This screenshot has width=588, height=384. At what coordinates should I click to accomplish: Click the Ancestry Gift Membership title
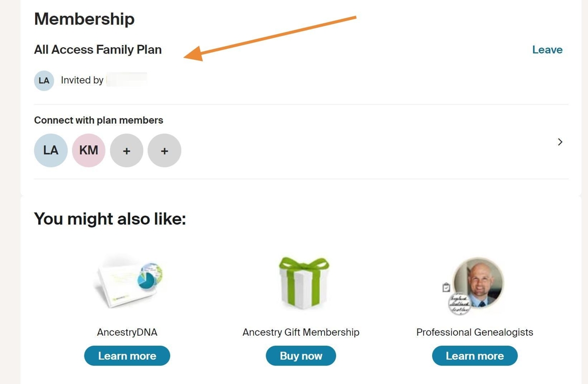click(x=301, y=332)
